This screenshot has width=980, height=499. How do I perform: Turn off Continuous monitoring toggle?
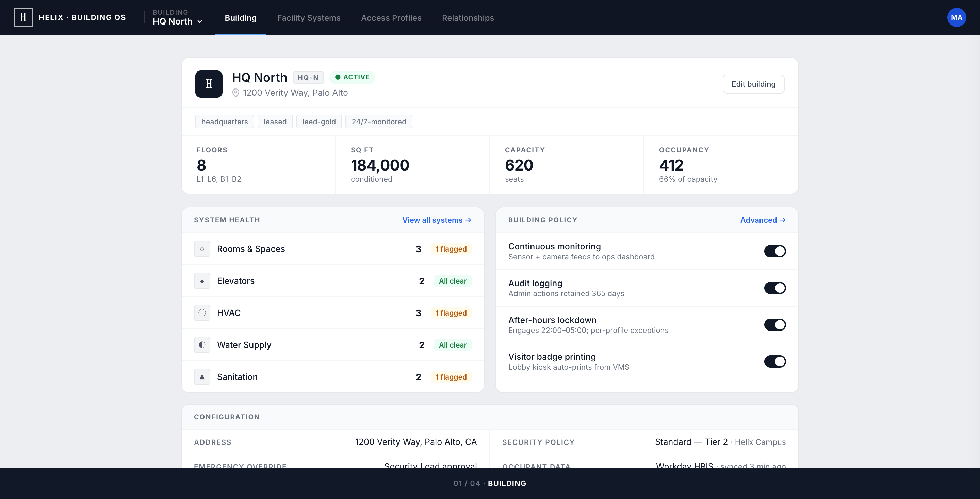[774, 251]
